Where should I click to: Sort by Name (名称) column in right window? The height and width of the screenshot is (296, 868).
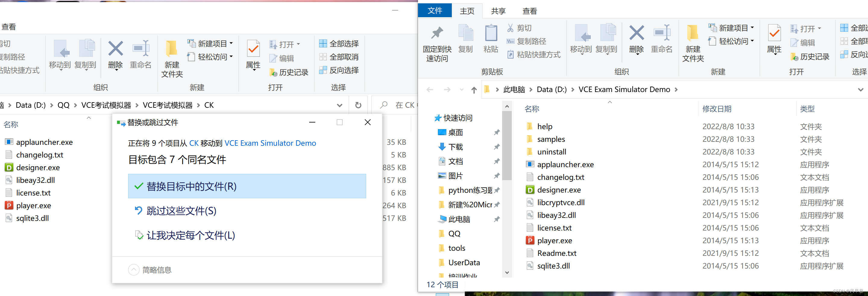pyautogui.click(x=532, y=109)
